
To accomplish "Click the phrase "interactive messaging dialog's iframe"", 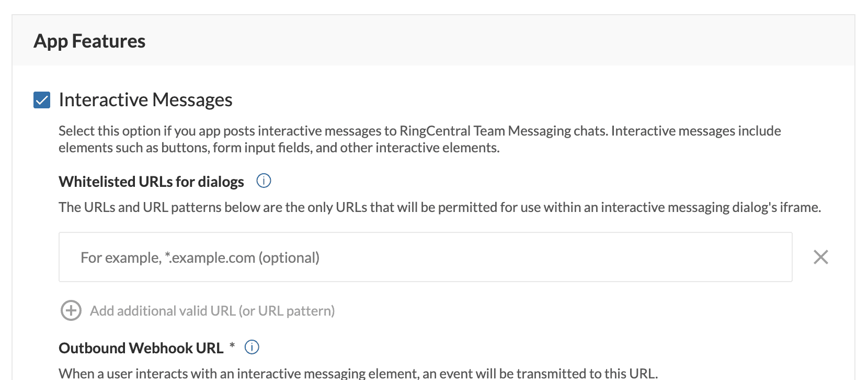I will tap(711, 207).
